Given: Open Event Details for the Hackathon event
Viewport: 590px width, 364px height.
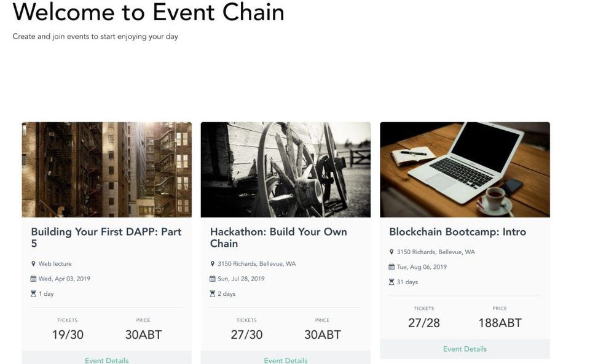Looking at the screenshot, I should point(286,360).
